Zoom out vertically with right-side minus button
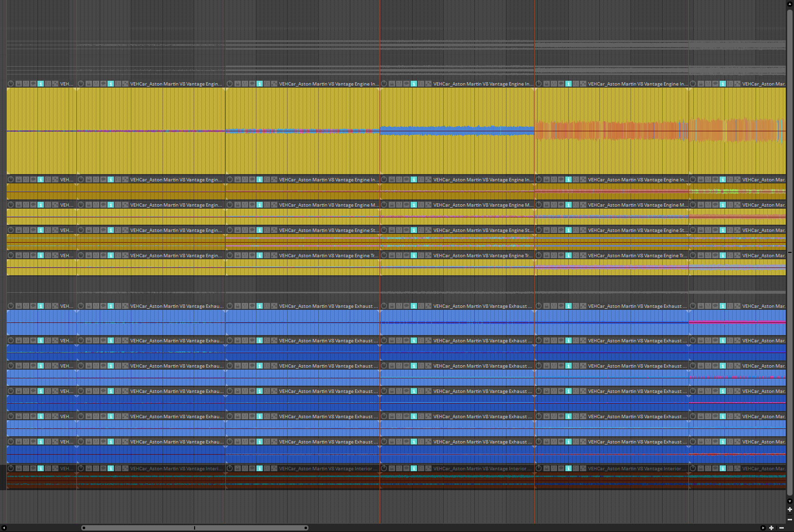This screenshot has width=794, height=532. (790, 519)
